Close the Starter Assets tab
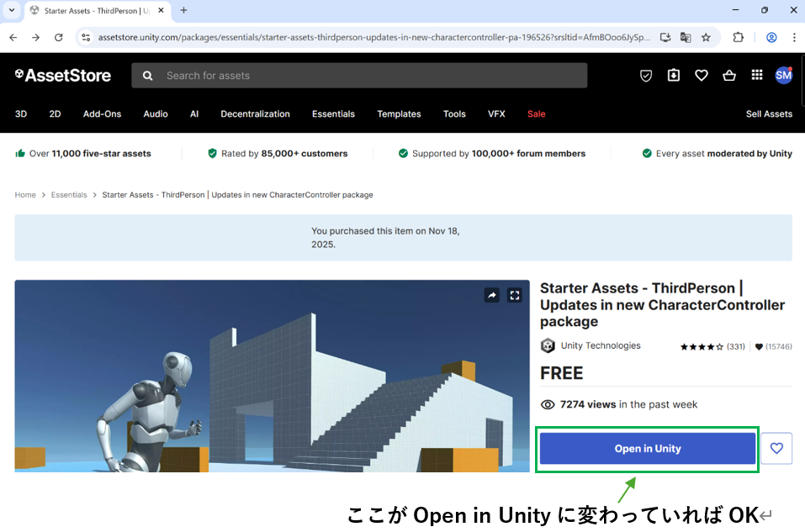This screenshot has height=532, width=805. tap(161, 10)
